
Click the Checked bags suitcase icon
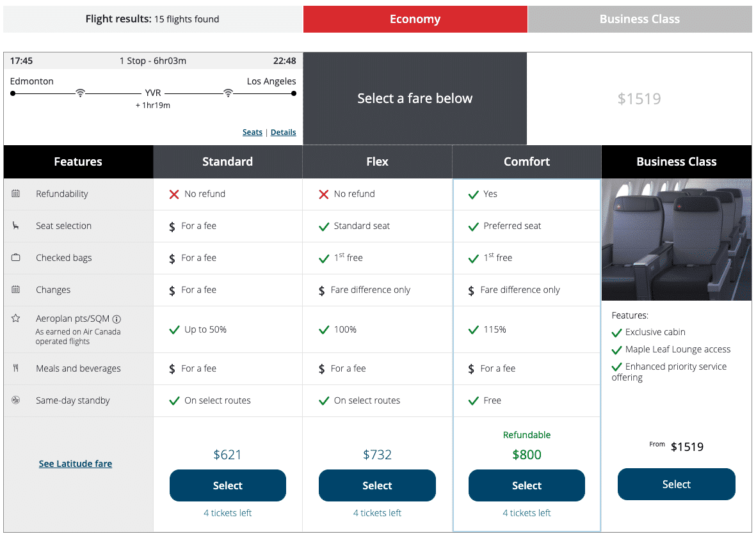[x=16, y=258]
